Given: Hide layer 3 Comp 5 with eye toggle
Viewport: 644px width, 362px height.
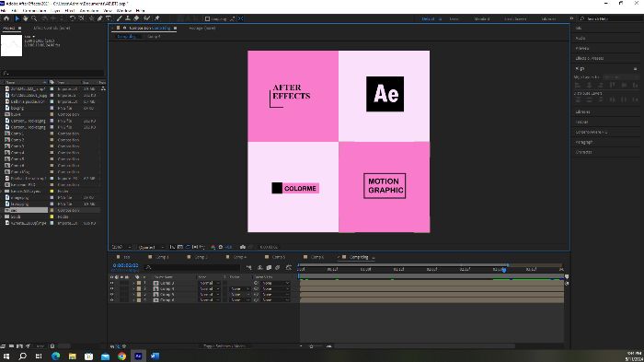Looking at the screenshot, I should [x=111, y=295].
